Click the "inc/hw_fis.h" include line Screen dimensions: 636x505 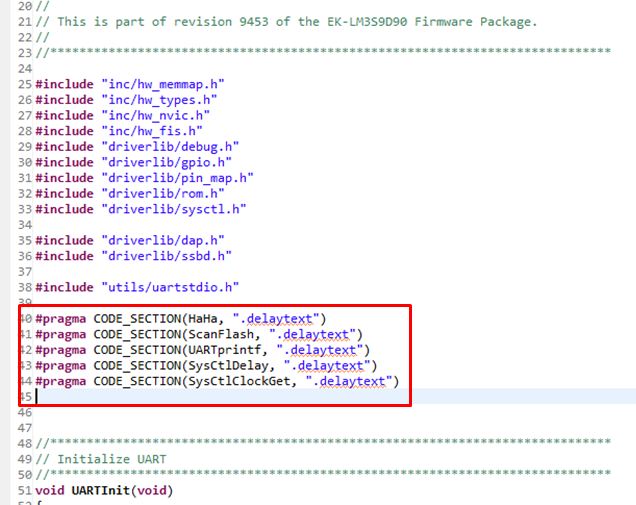pyautogui.click(x=119, y=131)
